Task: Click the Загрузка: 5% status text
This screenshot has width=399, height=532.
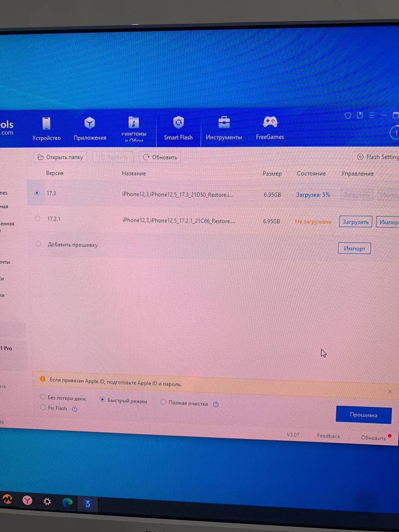Action: coord(313,195)
